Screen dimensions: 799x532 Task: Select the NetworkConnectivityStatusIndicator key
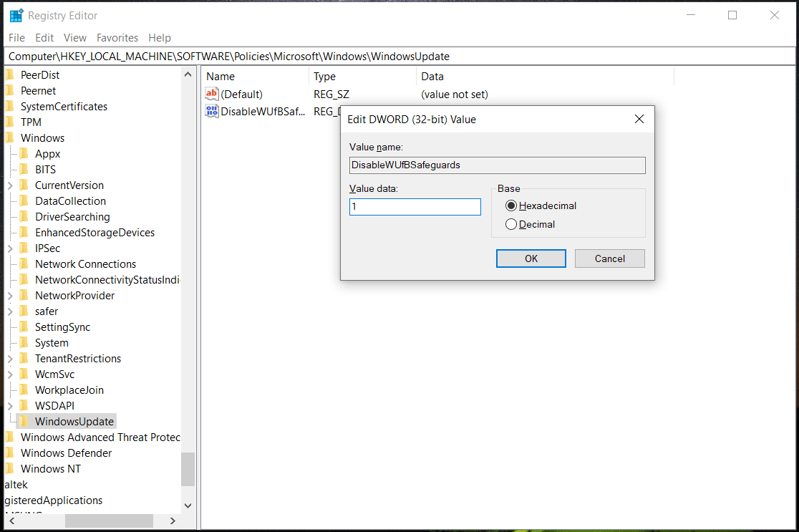click(107, 280)
